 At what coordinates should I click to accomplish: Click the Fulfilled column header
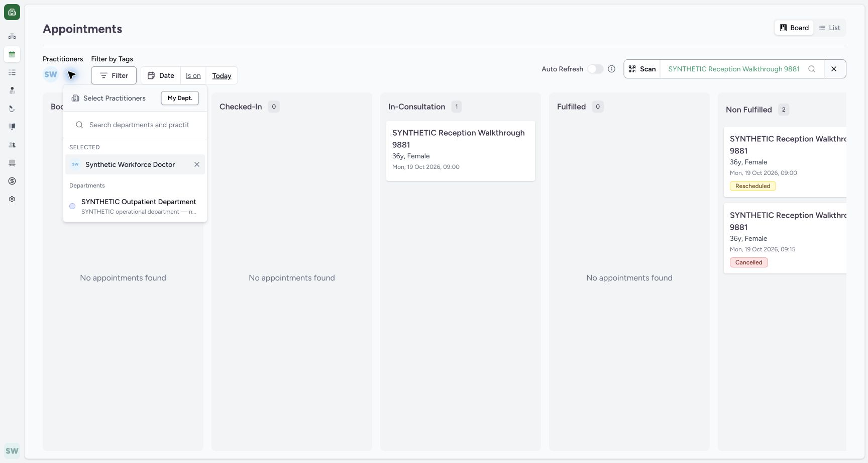571,107
